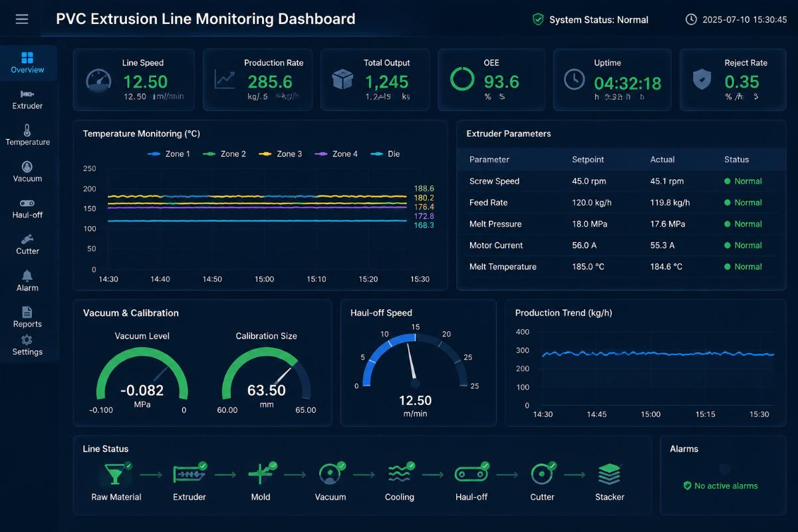Click the System Status shield icon
798x532 pixels.
pos(538,19)
